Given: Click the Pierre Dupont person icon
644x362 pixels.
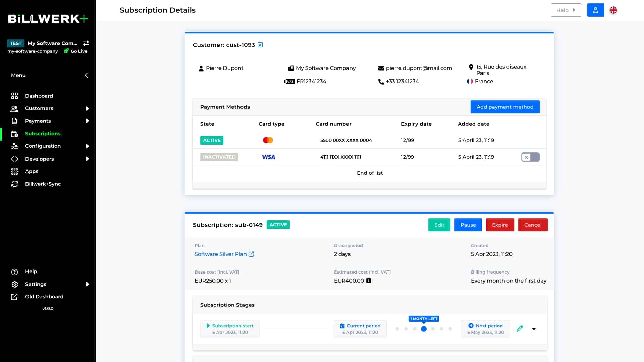Looking at the screenshot, I should (201, 68).
